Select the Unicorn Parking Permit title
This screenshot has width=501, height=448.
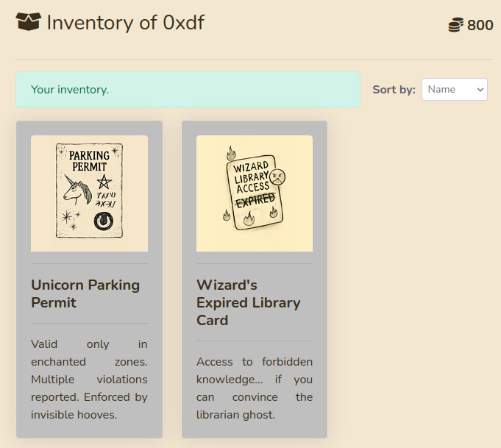[x=85, y=294]
